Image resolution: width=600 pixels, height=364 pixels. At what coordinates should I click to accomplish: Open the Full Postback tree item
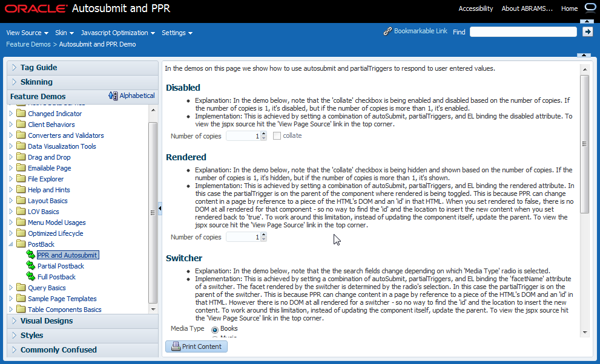pyautogui.click(x=57, y=277)
